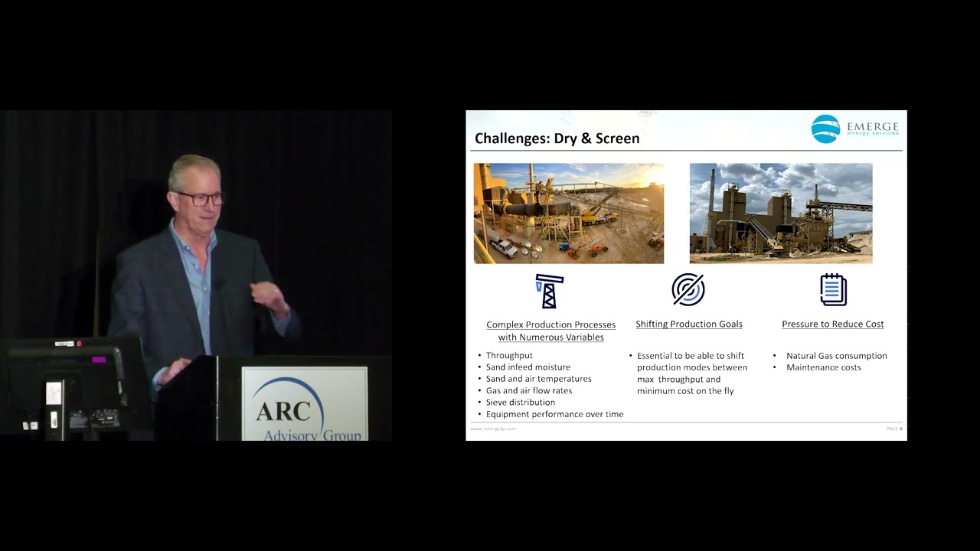Click 'Shifting Production Goals' heading

click(x=689, y=324)
